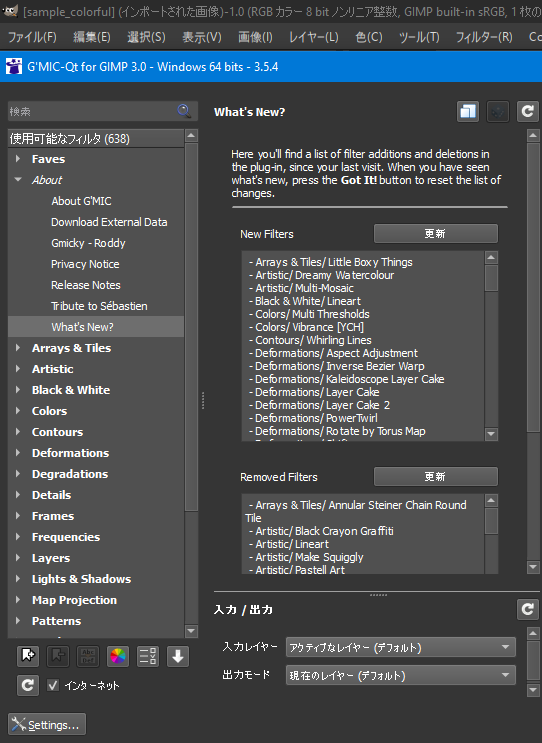Expand the Deformations category

[x=18, y=453]
